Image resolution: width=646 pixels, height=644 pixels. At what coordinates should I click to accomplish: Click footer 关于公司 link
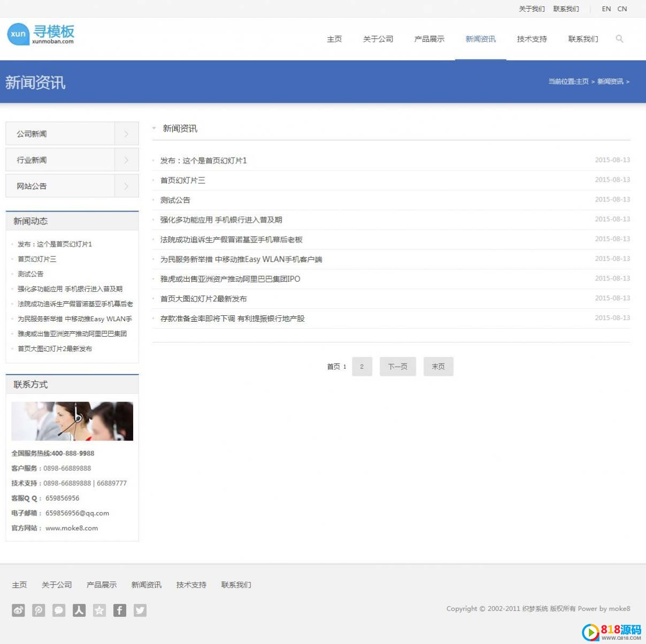57,585
